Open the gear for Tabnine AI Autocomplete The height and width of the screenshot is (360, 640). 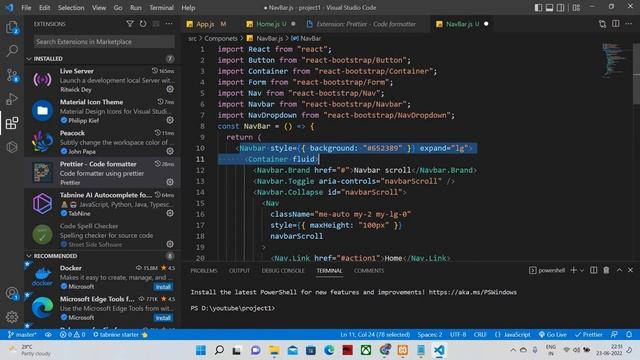coord(170,213)
